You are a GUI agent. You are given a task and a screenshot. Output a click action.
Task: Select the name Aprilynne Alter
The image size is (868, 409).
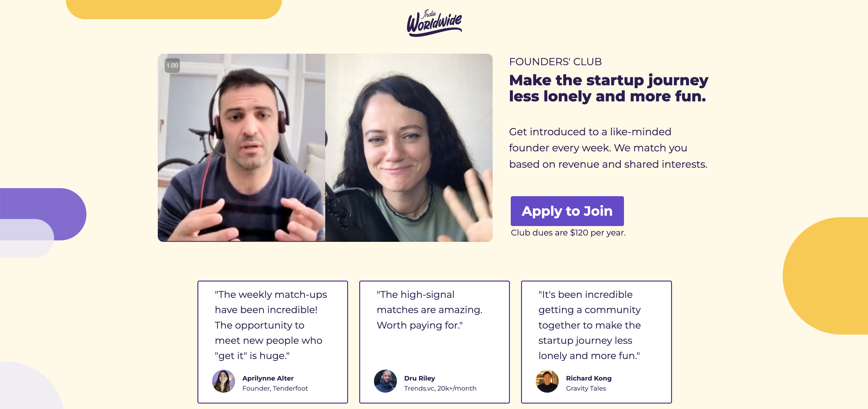click(268, 378)
